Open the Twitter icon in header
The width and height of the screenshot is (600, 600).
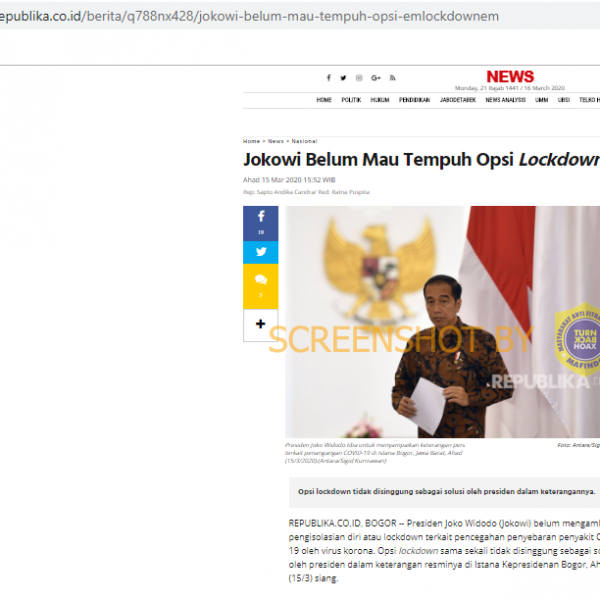tap(343, 78)
